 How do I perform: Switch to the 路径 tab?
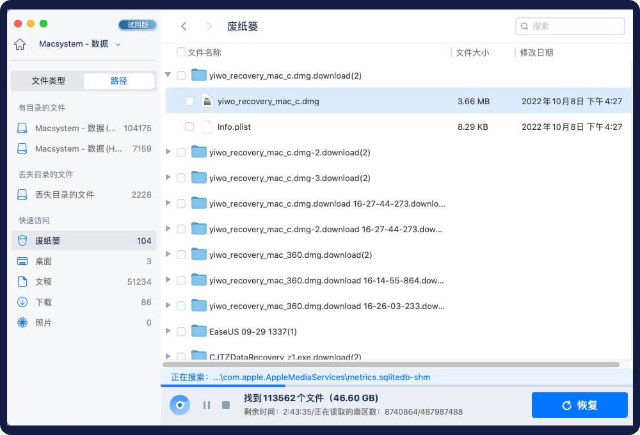click(x=118, y=81)
